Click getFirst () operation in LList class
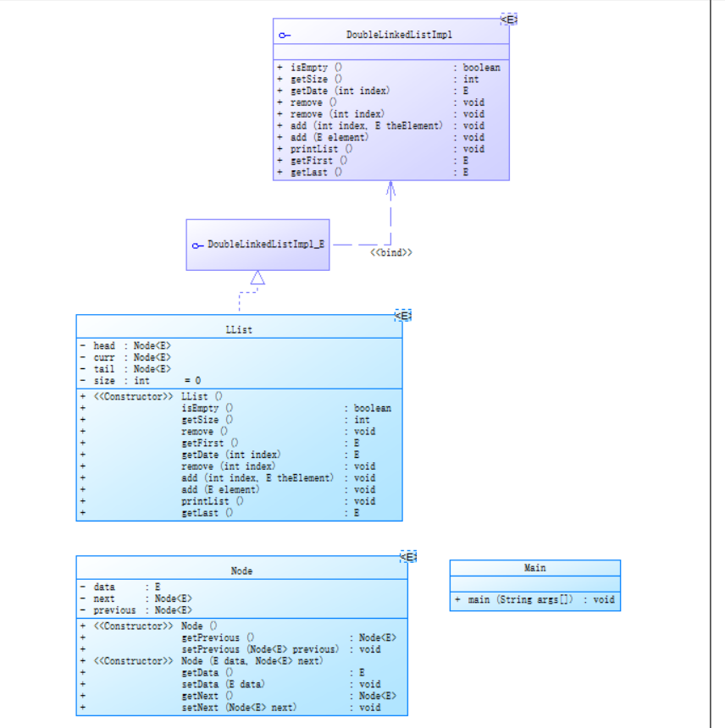 tap(210, 443)
